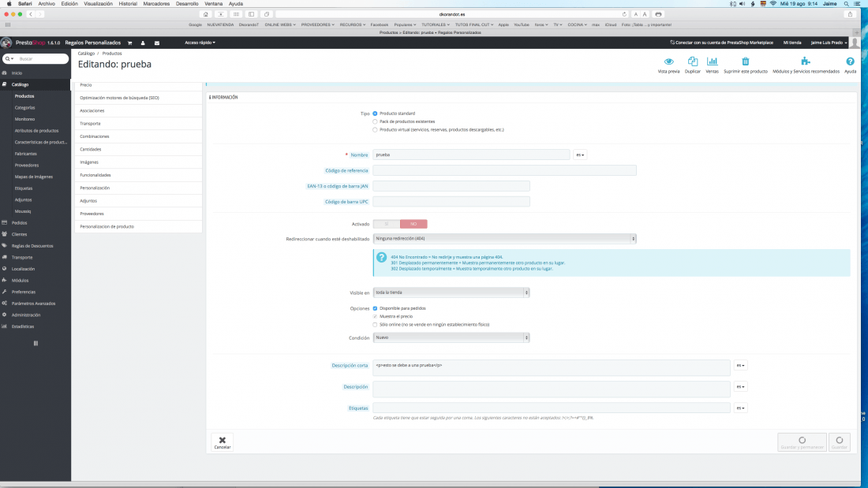The width and height of the screenshot is (868, 488).
Task: Open Módulos in sidebar
Action: (x=20, y=281)
